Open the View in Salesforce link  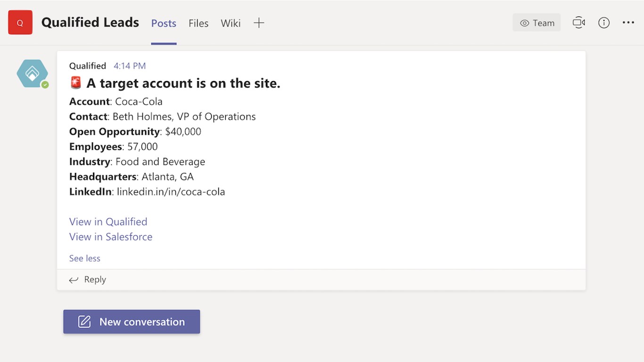point(111,237)
